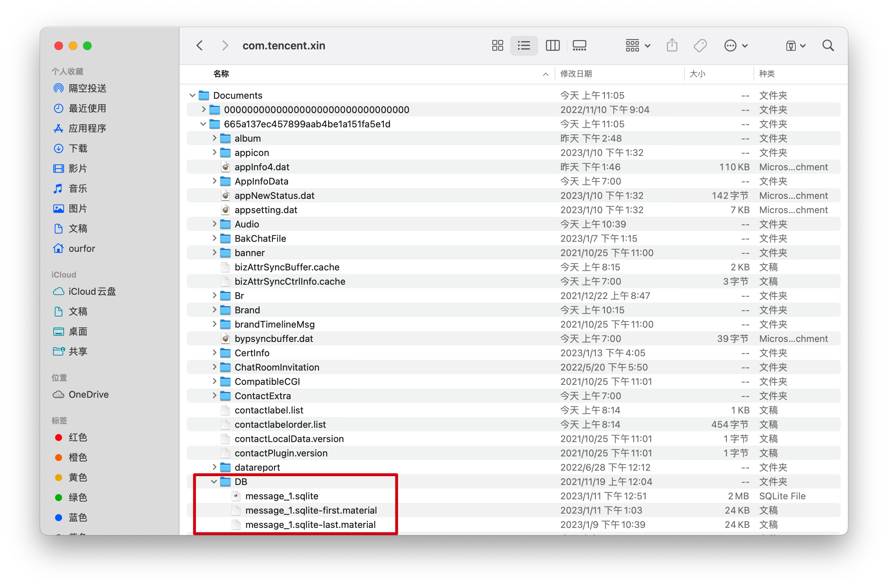Screen dimensions: 888x588
Task: Go back to previous folder
Action: [x=200, y=46]
